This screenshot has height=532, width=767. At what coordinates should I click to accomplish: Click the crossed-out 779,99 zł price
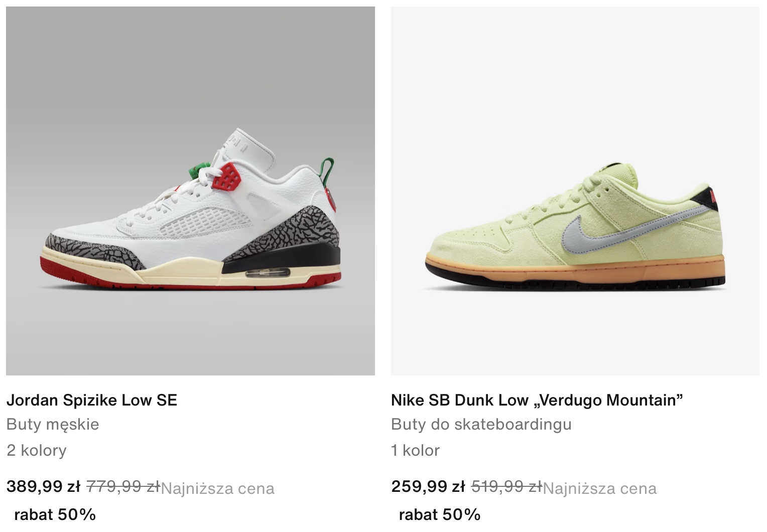tap(123, 486)
